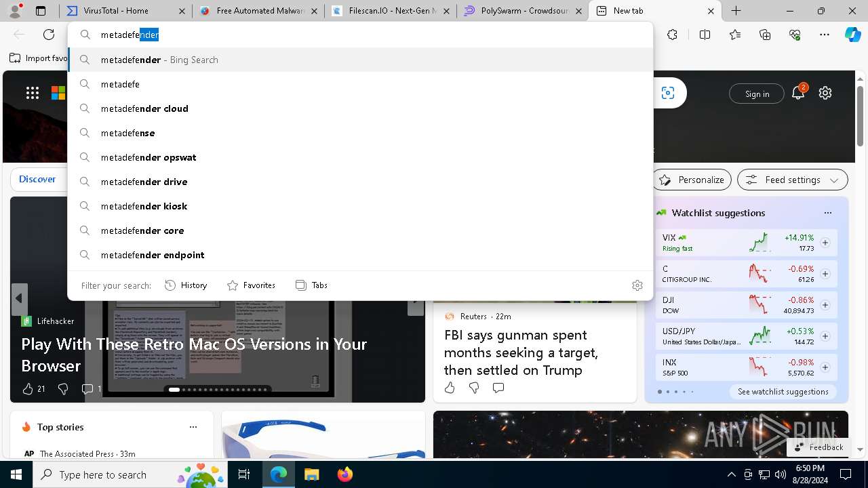Open a new tab with plus button
The height and width of the screenshot is (488, 868).
click(736, 11)
